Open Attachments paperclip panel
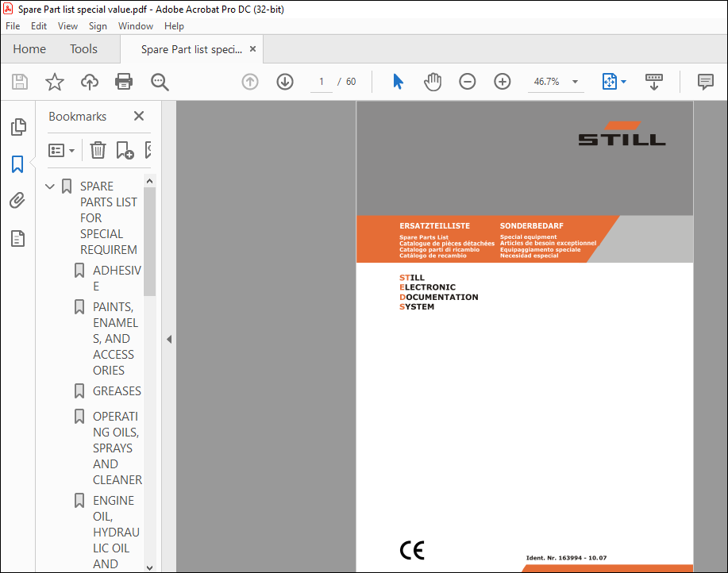Image resolution: width=728 pixels, height=573 pixels. 17,201
